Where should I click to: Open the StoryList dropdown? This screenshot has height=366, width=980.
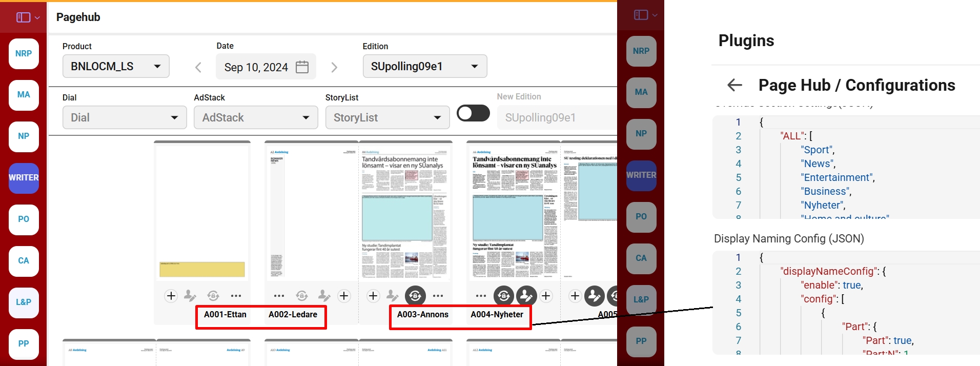click(x=387, y=117)
